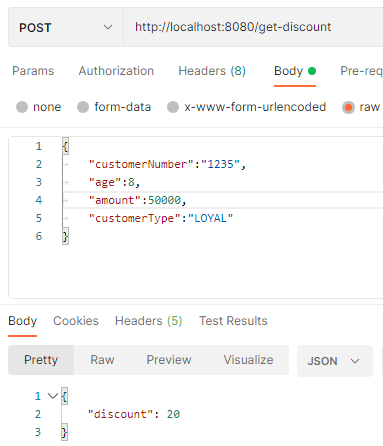Open the POST method dropdown
Image resolution: width=383 pixels, height=446 pixels.
(66, 27)
